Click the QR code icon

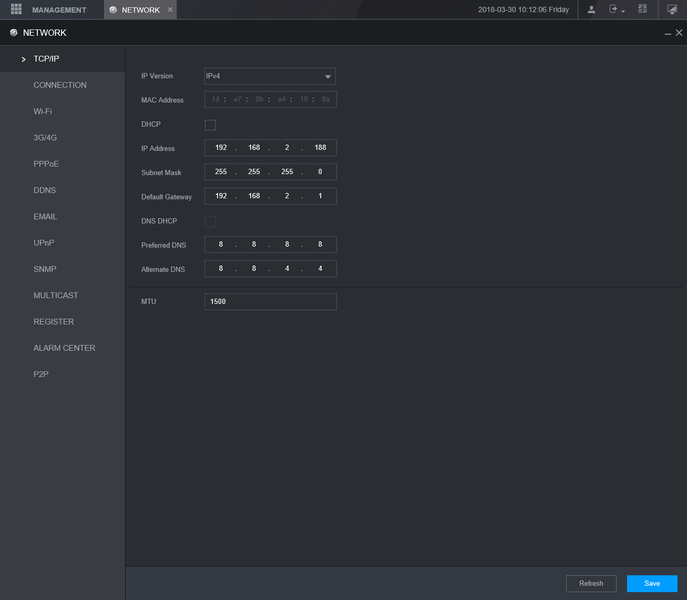pyautogui.click(x=643, y=9)
